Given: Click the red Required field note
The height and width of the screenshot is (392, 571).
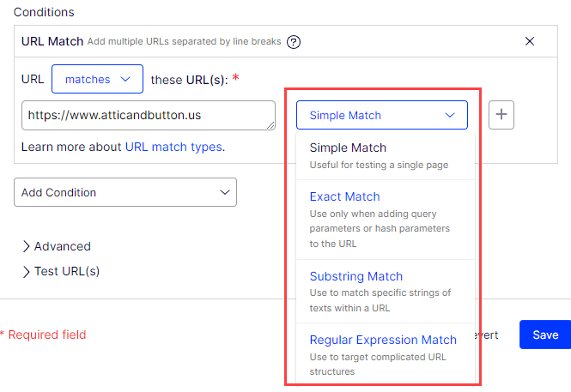Looking at the screenshot, I should [x=43, y=335].
